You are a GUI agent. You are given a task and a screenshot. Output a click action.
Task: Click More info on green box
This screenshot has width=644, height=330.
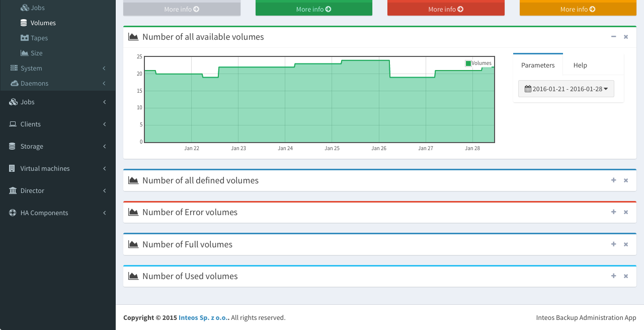[314, 9]
